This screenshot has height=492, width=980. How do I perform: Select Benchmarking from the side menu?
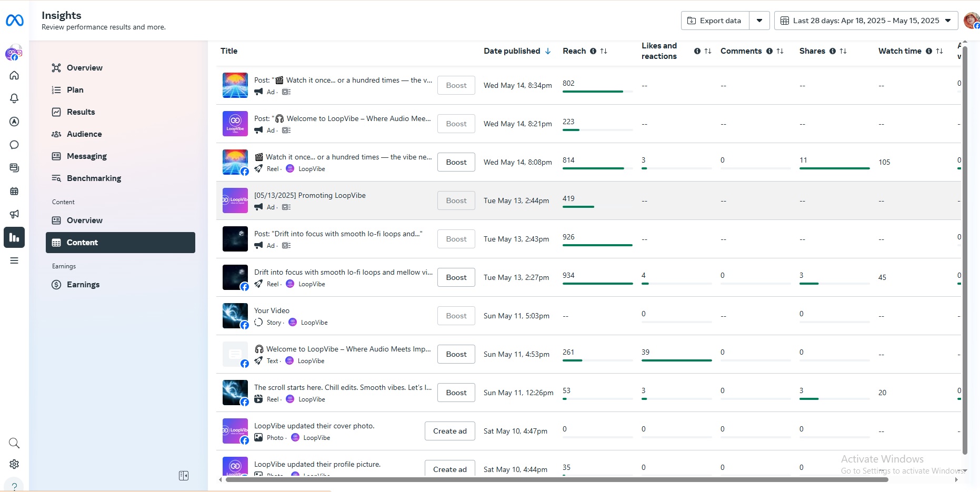pos(94,178)
